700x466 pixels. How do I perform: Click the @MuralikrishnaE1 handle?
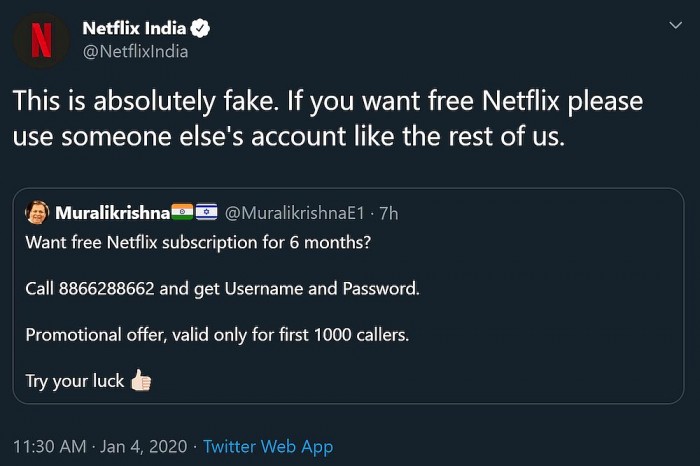[295, 213]
